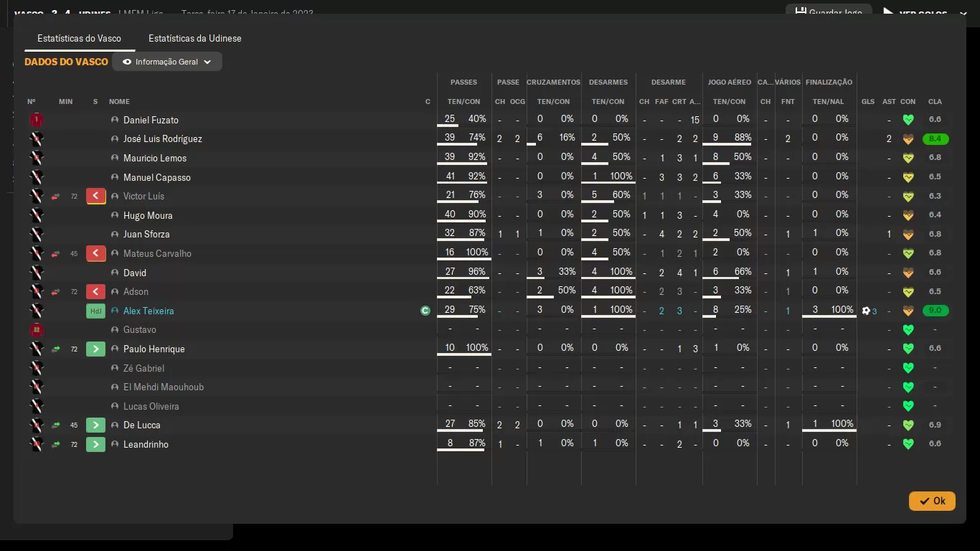Click the substituted-on arrow for Paulo Henrique
The width and height of the screenshot is (980, 551).
coord(96,349)
